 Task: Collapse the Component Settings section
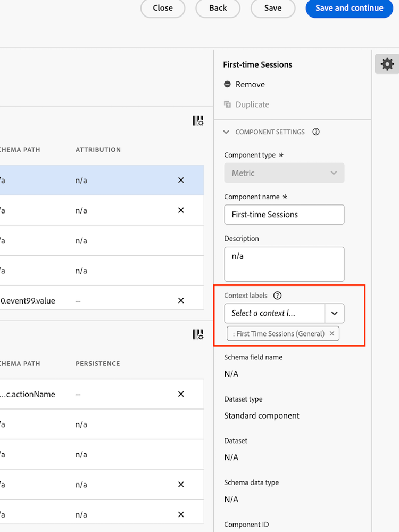click(x=227, y=132)
